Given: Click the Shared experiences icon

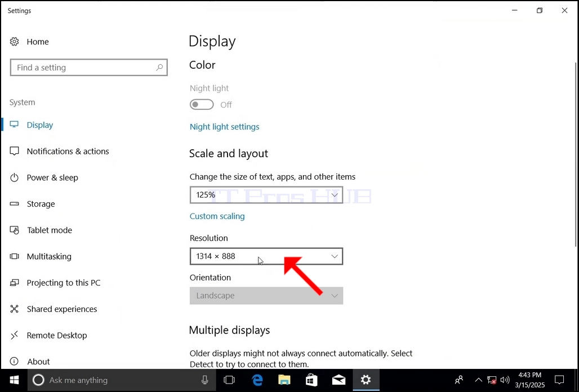Looking at the screenshot, I should [x=15, y=309].
